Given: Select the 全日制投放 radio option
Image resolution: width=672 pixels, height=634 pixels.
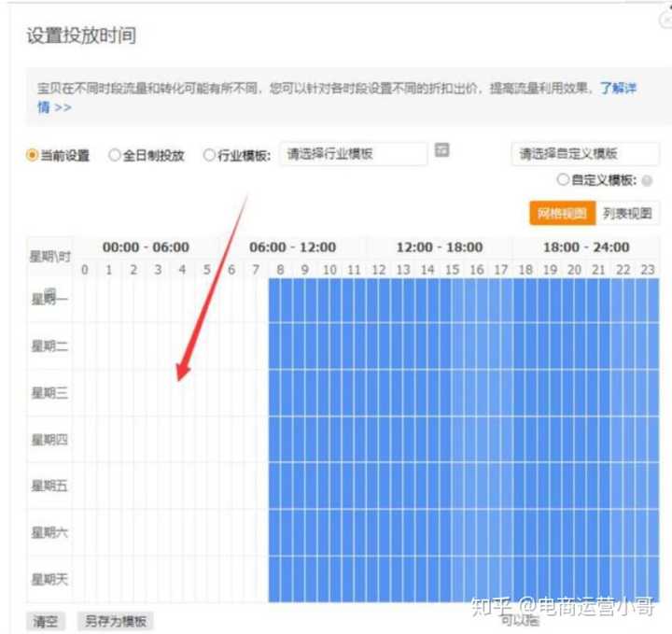Looking at the screenshot, I should coord(115,156).
